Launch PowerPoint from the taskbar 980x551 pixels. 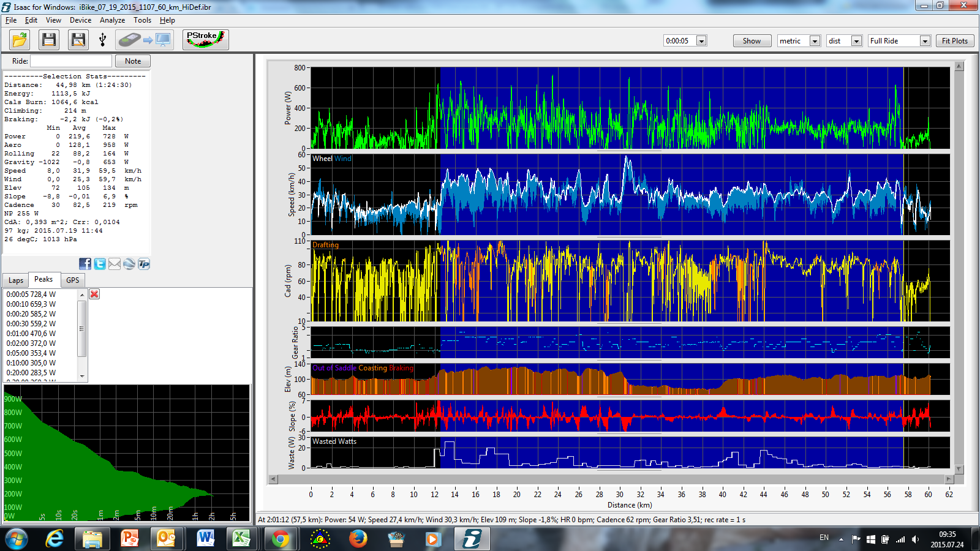click(x=130, y=539)
